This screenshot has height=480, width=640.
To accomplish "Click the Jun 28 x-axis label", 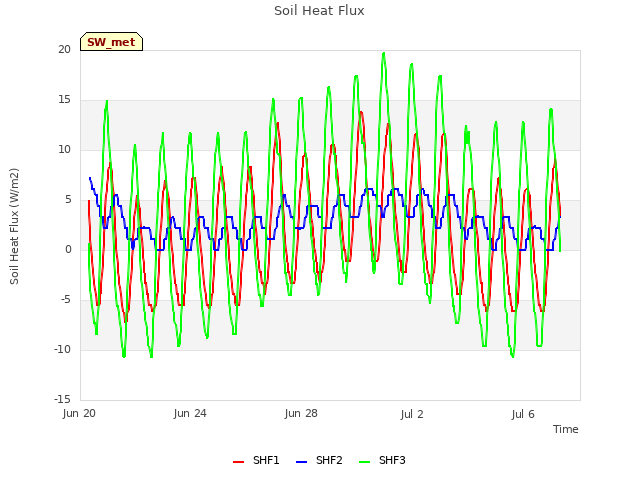I will point(301,413).
